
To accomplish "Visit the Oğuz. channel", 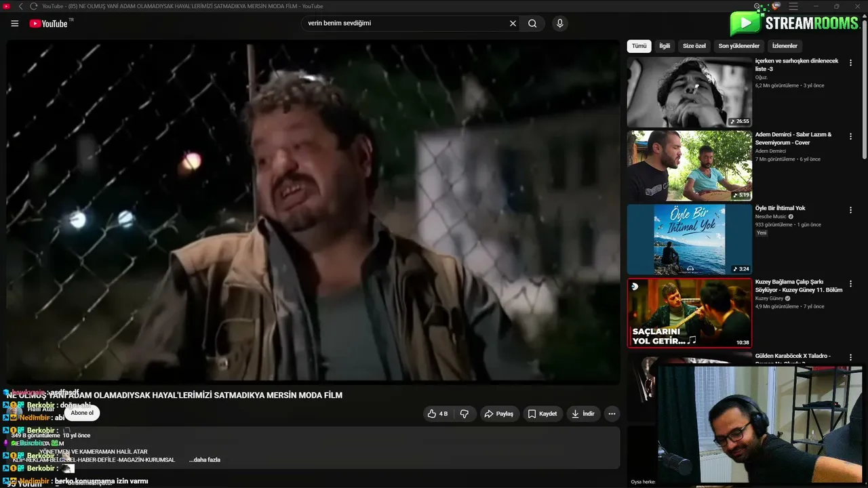I will (762, 77).
